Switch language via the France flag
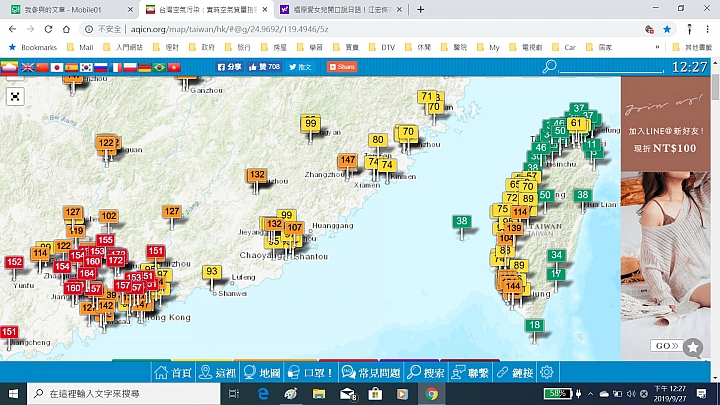This screenshot has width=720, height=405. [x=115, y=68]
